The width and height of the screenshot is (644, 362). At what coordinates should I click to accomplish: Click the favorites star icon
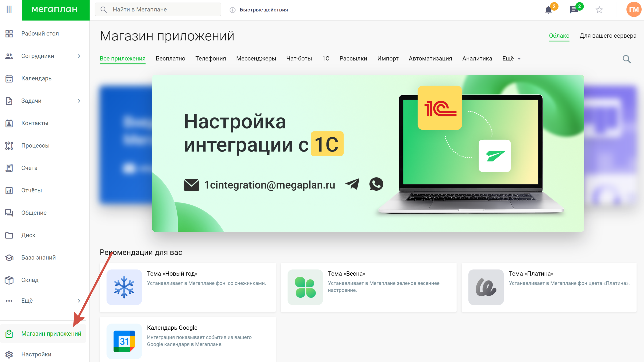pos(599,10)
